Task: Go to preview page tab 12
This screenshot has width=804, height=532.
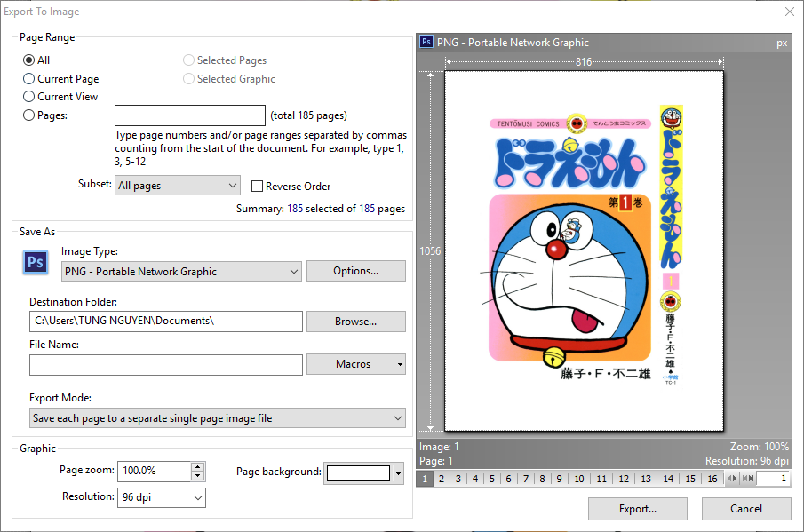Action: 624,478
